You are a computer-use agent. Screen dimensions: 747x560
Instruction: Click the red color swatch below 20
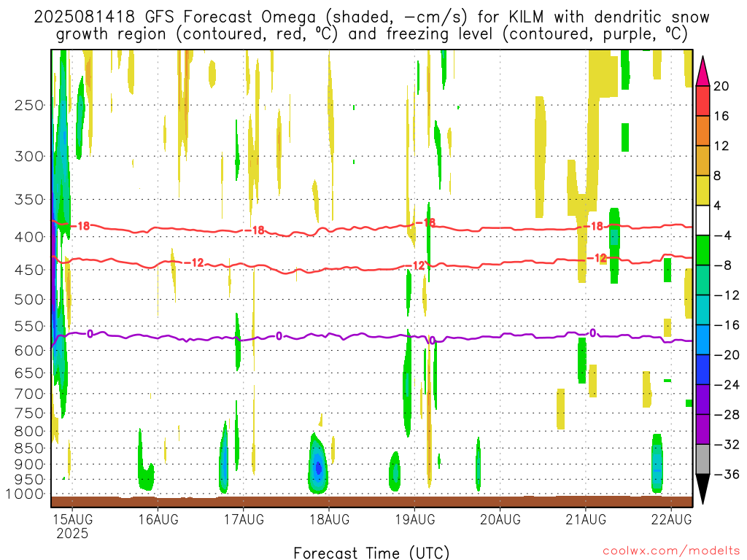(x=703, y=101)
